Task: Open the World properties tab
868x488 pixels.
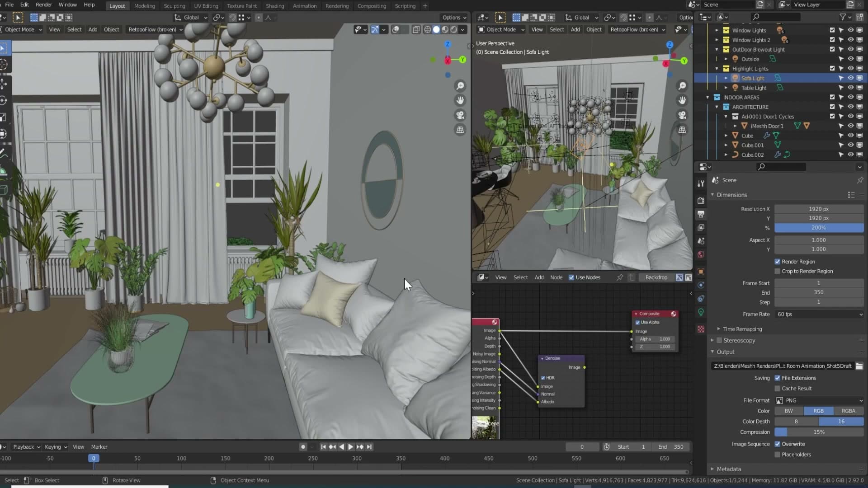Action: (x=701, y=254)
